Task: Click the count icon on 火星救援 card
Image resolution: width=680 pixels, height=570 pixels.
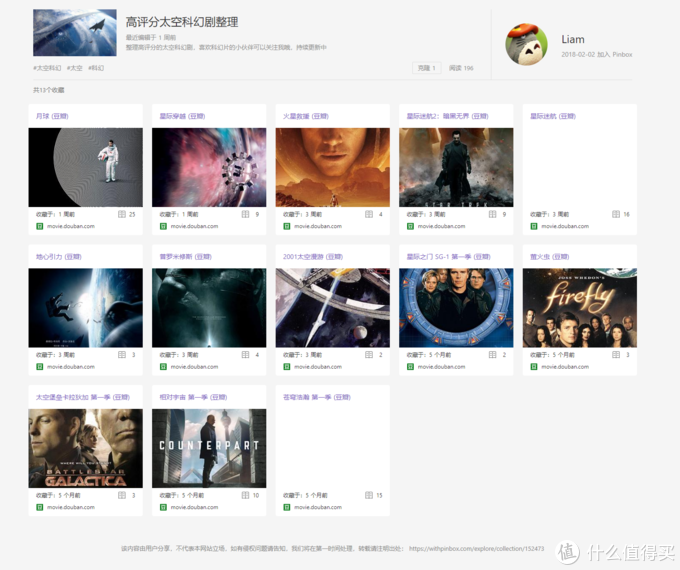Action: click(369, 214)
